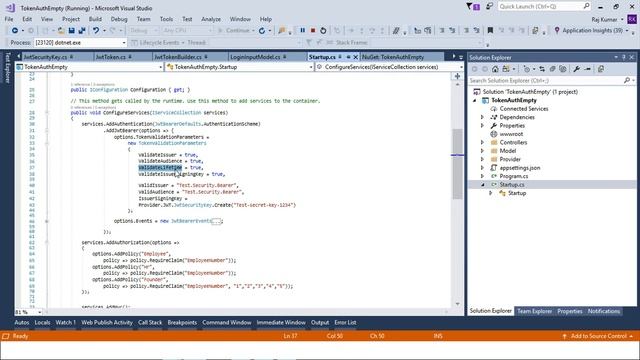The image size is (640, 360).
Task: Click the View Class Diagram icon
Action: click(x=601, y=69)
